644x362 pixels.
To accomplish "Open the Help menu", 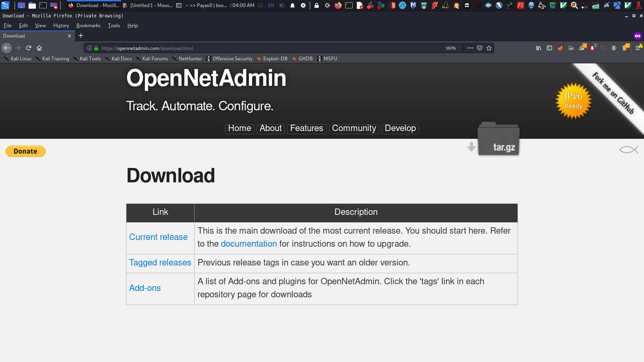I will pos(132,25).
